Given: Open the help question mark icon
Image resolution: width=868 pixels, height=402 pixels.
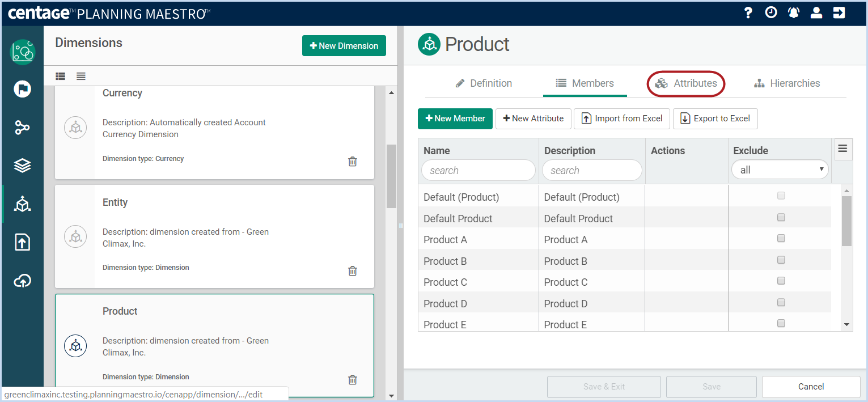Looking at the screenshot, I should pos(748,12).
